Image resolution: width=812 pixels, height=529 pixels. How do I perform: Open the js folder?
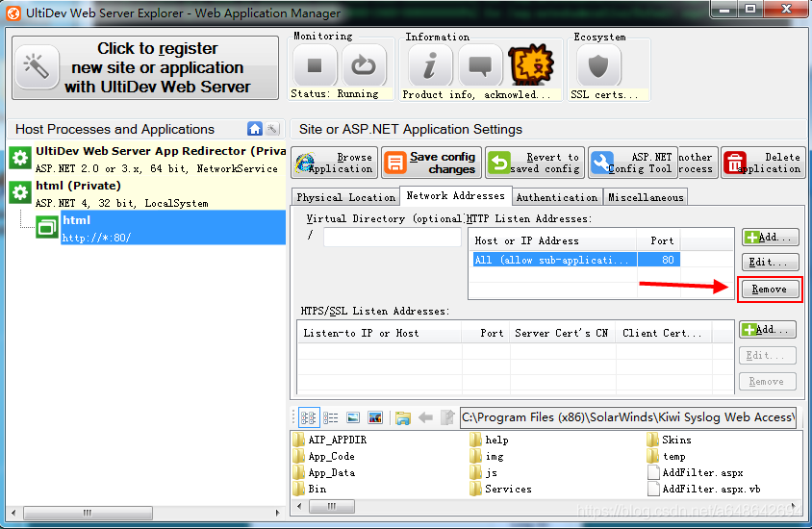tap(484, 472)
